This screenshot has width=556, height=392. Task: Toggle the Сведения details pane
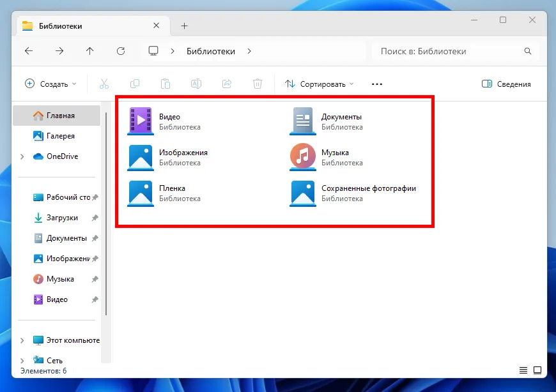(x=506, y=84)
